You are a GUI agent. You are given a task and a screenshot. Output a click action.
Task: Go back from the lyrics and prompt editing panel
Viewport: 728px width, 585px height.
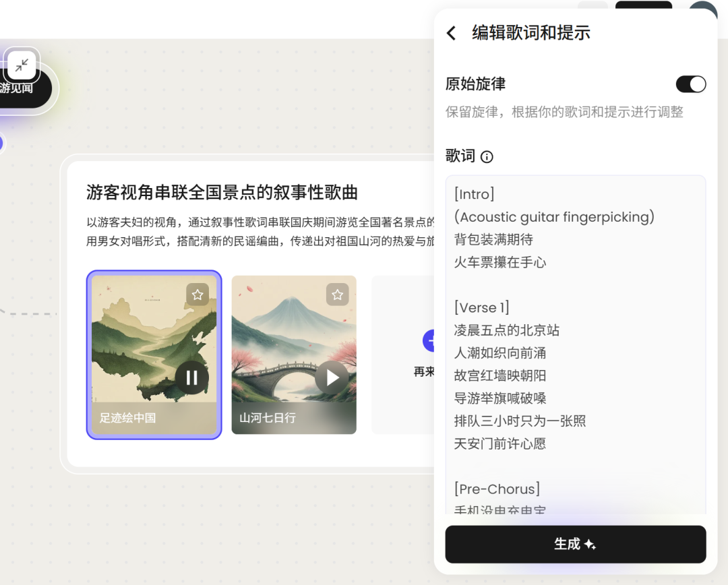(x=451, y=33)
